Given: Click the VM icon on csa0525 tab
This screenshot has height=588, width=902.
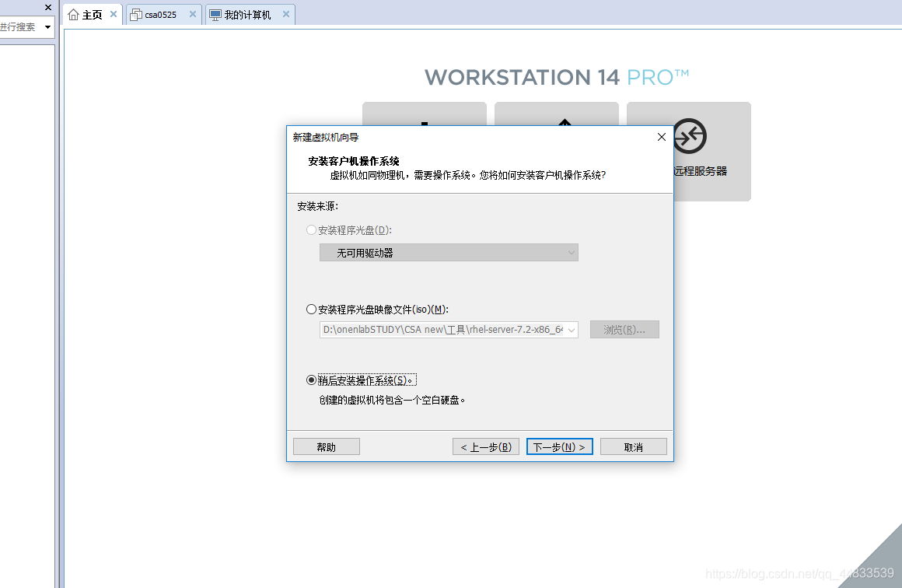Looking at the screenshot, I should pyautogui.click(x=136, y=14).
